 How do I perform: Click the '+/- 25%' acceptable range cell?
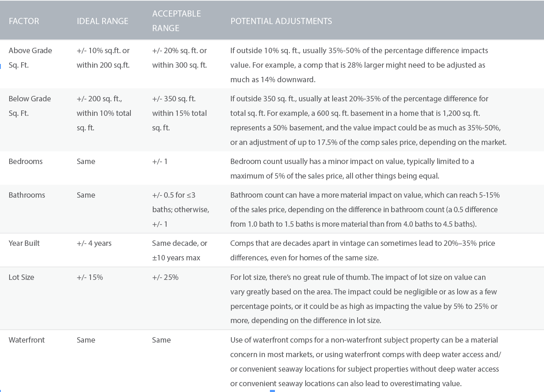point(165,277)
